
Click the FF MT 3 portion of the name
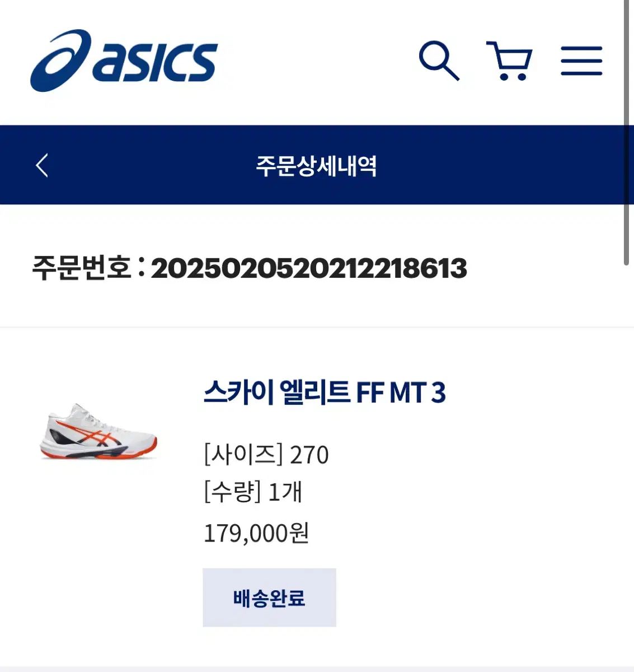[401, 392]
